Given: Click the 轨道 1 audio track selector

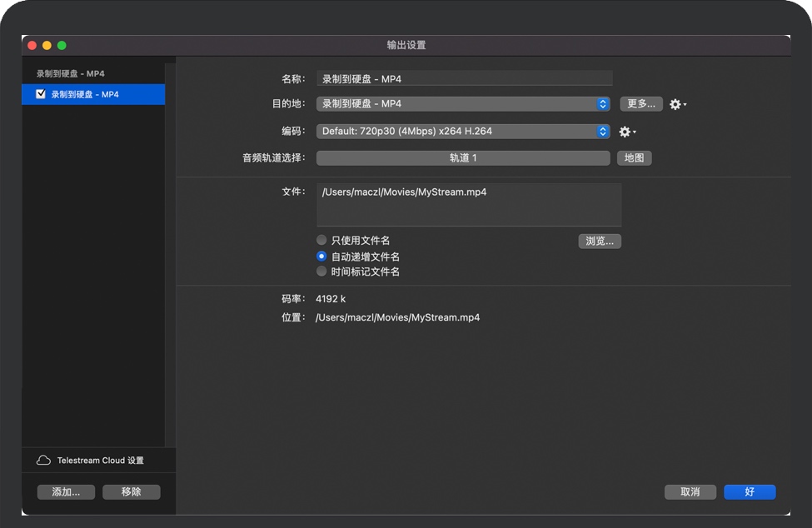Looking at the screenshot, I should [463, 158].
